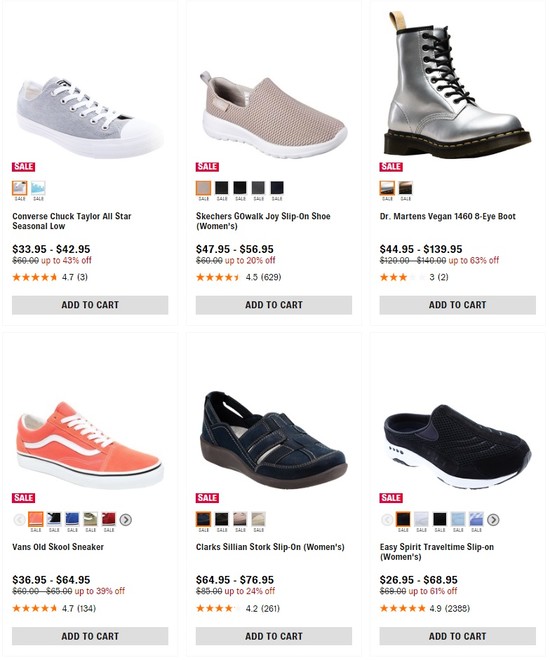
Task: Add Skechers GOwalk Joy to cart
Action: tap(275, 306)
